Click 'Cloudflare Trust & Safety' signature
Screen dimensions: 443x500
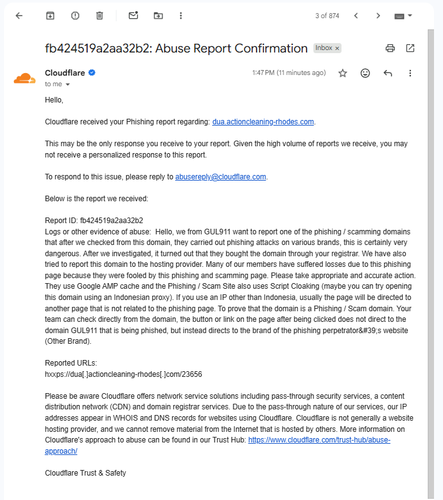click(x=85, y=473)
